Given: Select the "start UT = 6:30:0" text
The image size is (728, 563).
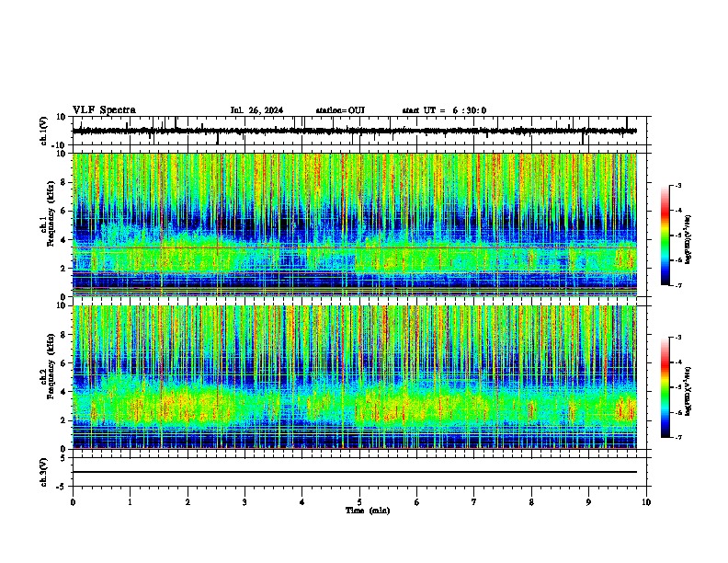Looking at the screenshot, I should point(444,110).
